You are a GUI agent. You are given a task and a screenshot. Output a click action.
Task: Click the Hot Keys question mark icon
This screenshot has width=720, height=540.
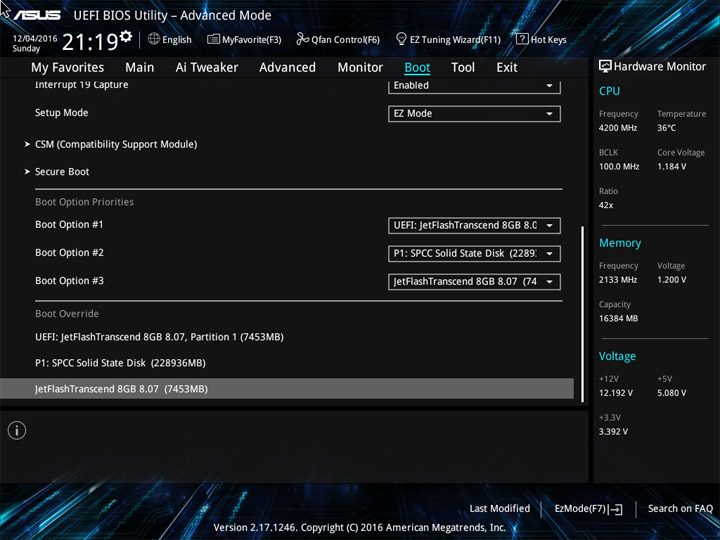(522, 39)
